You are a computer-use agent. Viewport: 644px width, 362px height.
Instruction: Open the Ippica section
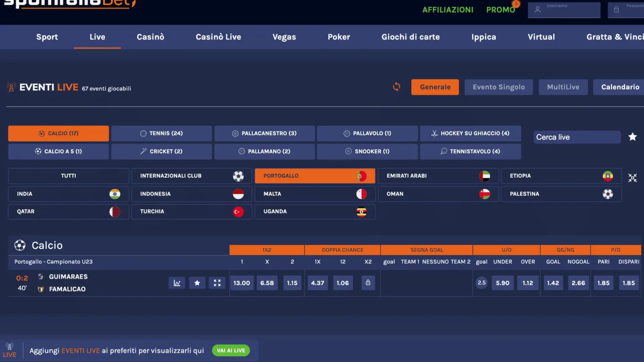[x=483, y=37]
